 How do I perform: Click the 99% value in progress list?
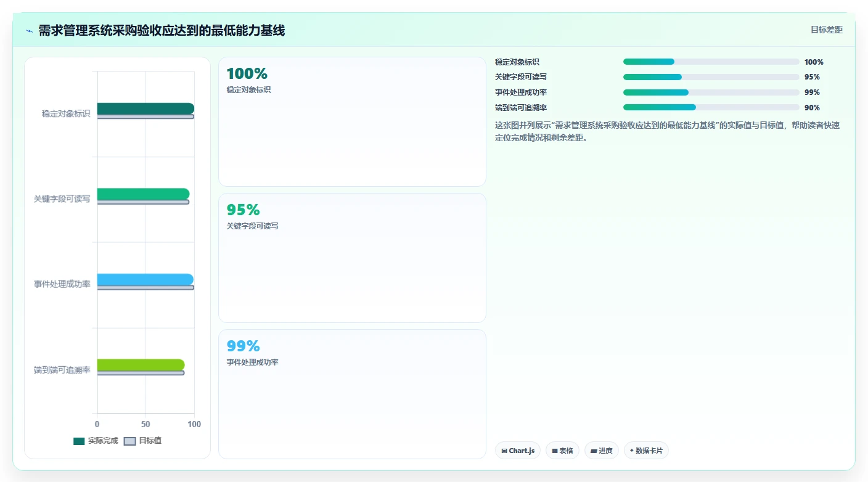pyautogui.click(x=812, y=92)
